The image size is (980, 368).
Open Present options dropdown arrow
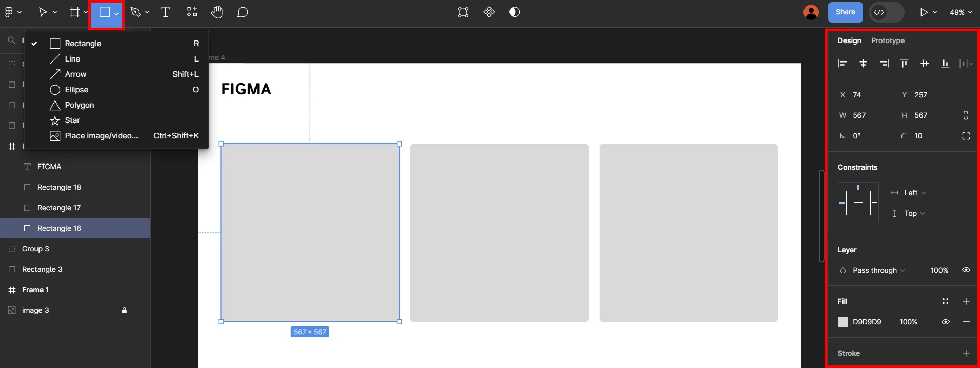tap(935, 12)
